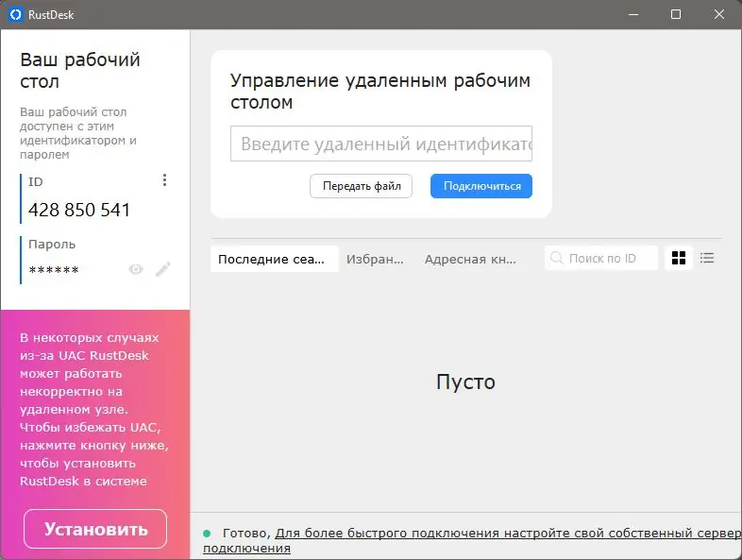The width and height of the screenshot is (742, 560).
Task: Click the search magnifier icon
Action: click(x=557, y=258)
